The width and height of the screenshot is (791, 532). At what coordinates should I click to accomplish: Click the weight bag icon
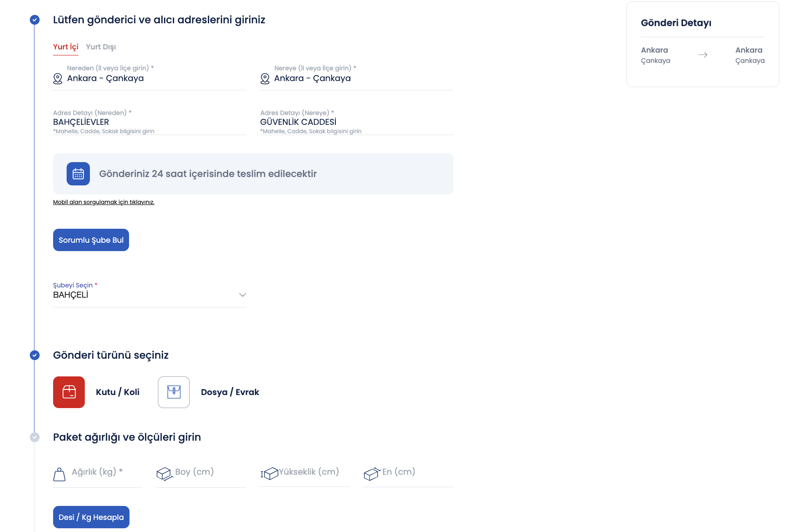pyautogui.click(x=59, y=474)
